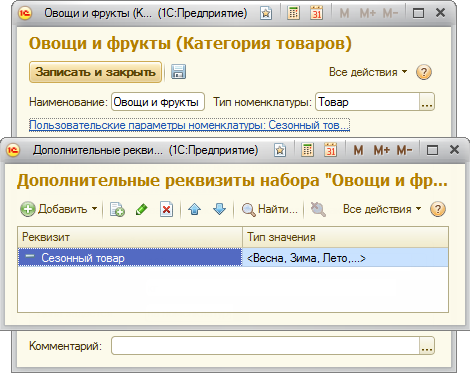The height and width of the screenshot is (373, 470).
Task: Click Найти... search button
Action: click(x=269, y=210)
